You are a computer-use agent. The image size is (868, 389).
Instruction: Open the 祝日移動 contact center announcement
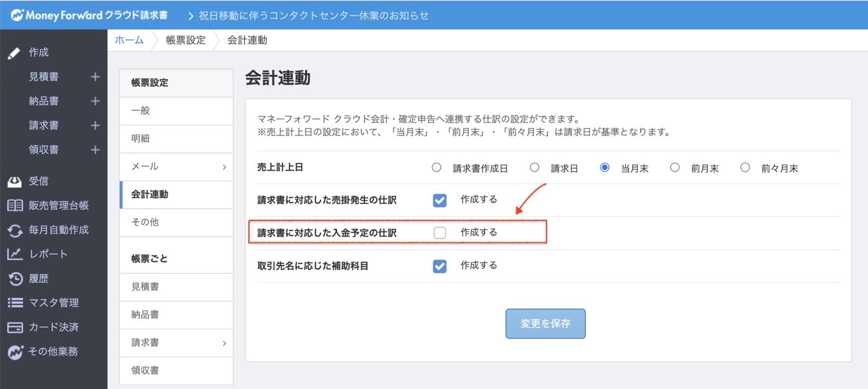pyautogui.click(x=314, y=16)
